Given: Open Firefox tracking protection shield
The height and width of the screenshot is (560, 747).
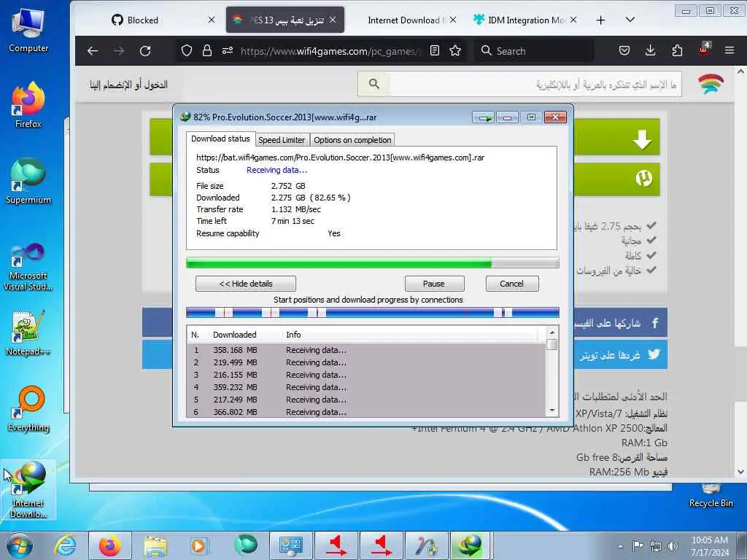Looking at the screenshot, I should pyautogui.click(x=187, y=51).
